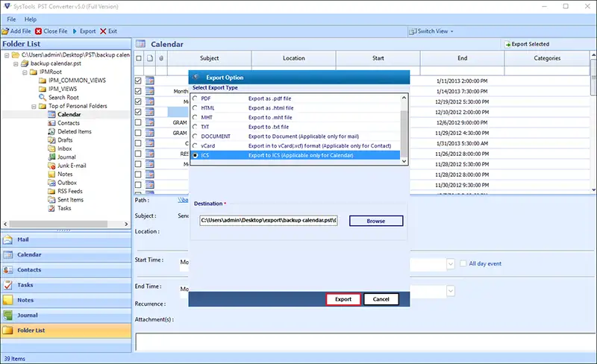Select the Outbox folder icon

pyautogui.click(x=51, y=183)
